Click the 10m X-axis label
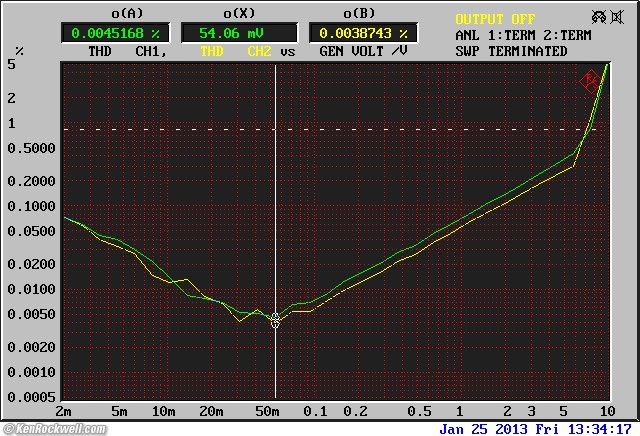The width and height of the screenshot is (640, 436). pos(163,411)
